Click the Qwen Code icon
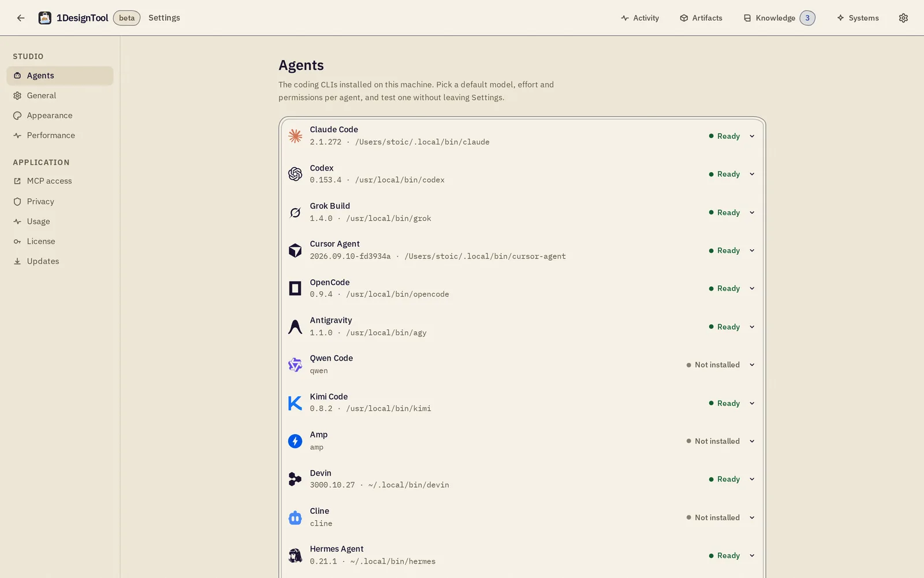The image size is (924, 578). click(295, 365)
